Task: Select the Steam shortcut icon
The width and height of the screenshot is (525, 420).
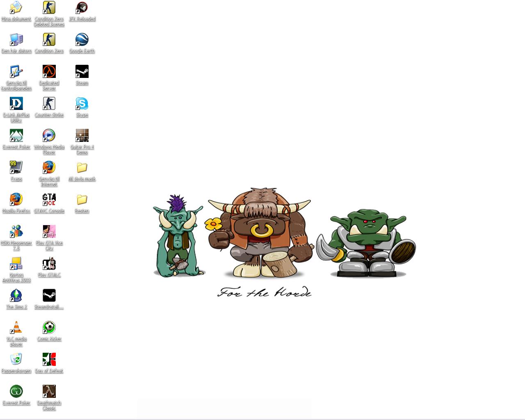Action: 82,71
